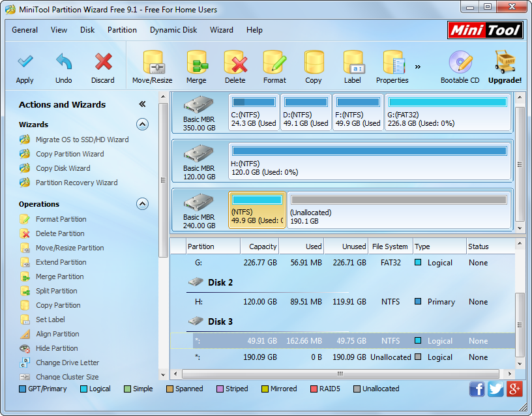532x416 pixels.
Task: Click the Discard red X icon
Action: point(103,62)
